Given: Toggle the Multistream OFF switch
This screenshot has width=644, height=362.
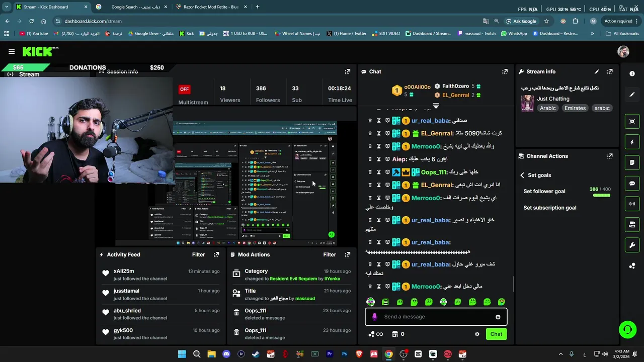Looking at the screenshot, I should [184, 89].
